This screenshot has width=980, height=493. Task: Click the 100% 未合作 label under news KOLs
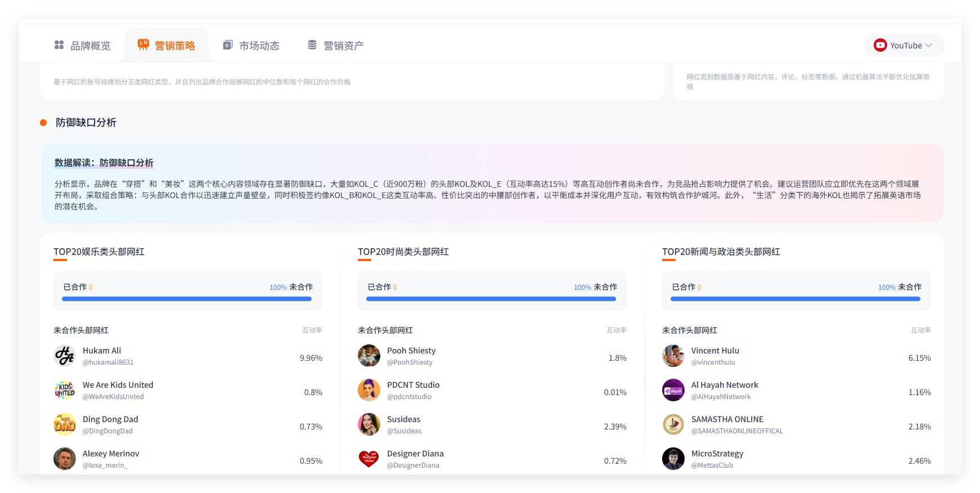tap(900, 287)
